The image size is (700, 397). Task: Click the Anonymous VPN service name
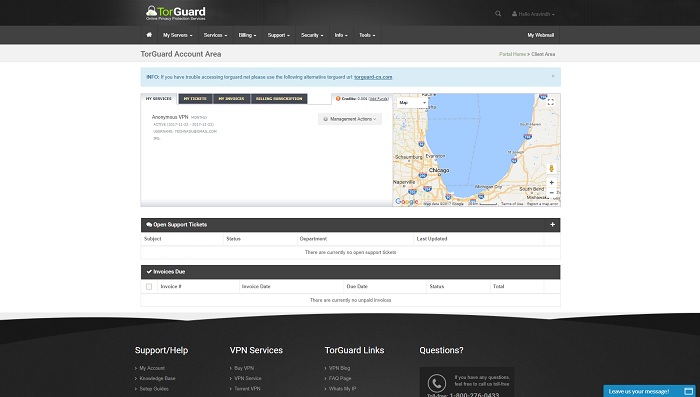(170, 117)
